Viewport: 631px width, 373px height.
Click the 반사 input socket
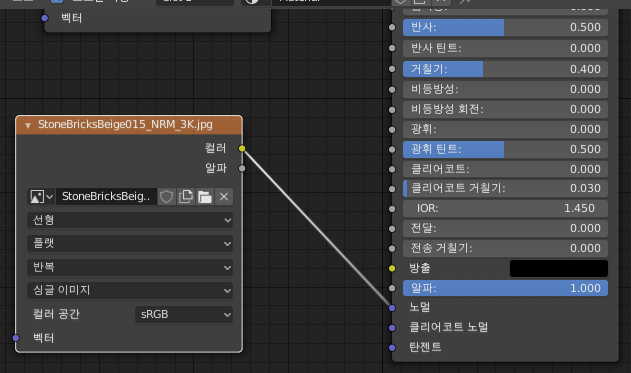click(x=392, y=27)
